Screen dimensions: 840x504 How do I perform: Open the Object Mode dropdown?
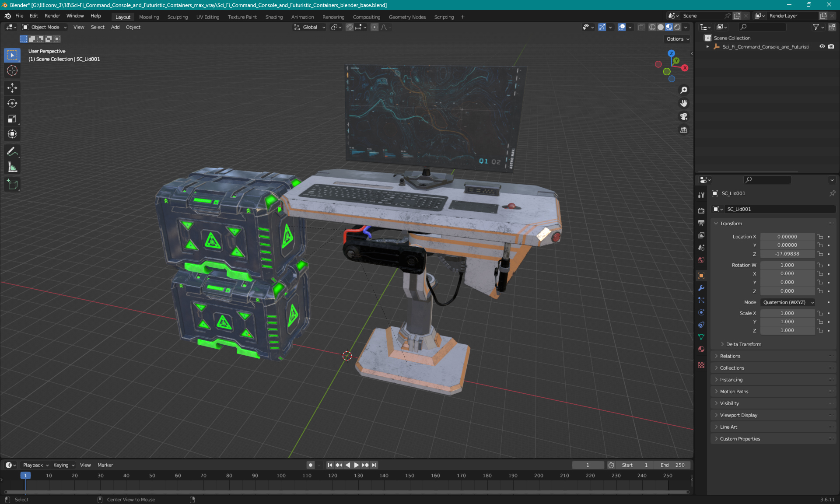click(45, 27)
